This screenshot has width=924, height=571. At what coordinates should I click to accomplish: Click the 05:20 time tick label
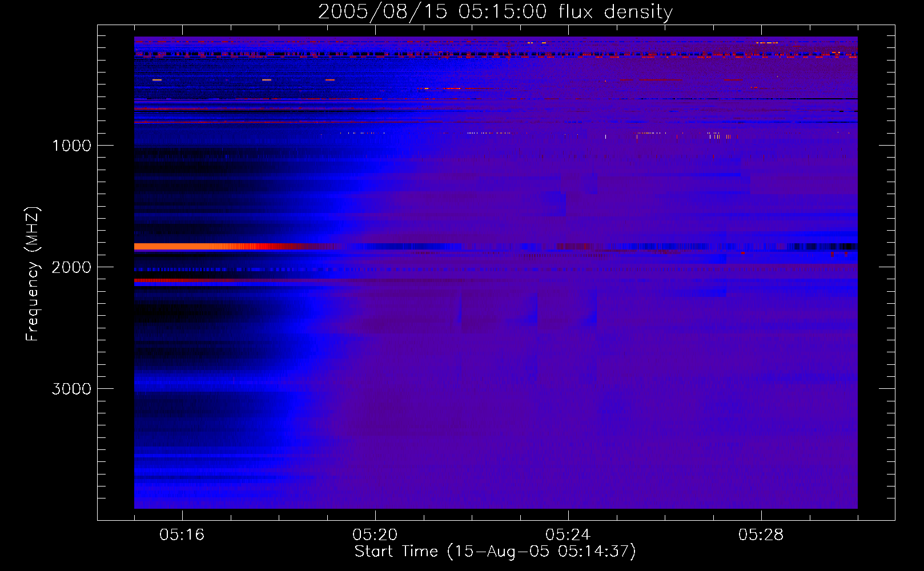[375, 535]
